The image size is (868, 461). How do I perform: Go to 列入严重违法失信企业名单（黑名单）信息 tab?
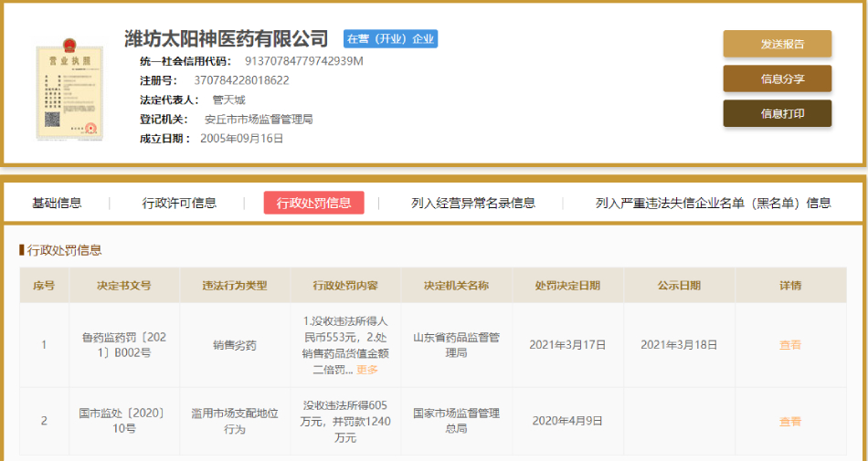[713, 203]
